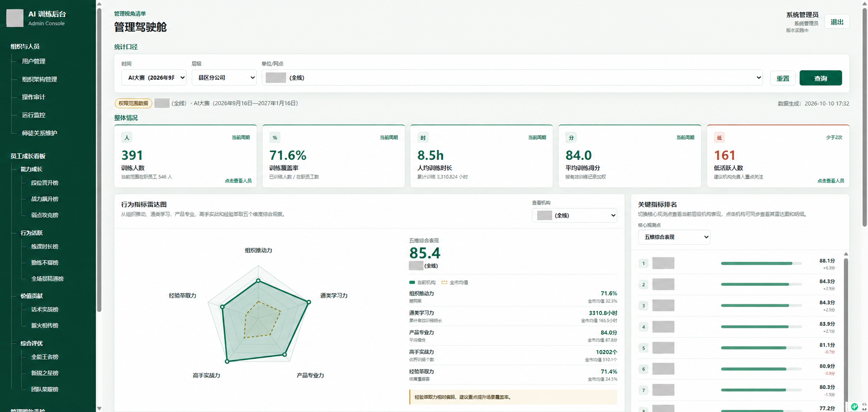Open the 查看机构 dropdown in radar panel
The width and height of the screenshot is (868, 412).
point(574,216)
